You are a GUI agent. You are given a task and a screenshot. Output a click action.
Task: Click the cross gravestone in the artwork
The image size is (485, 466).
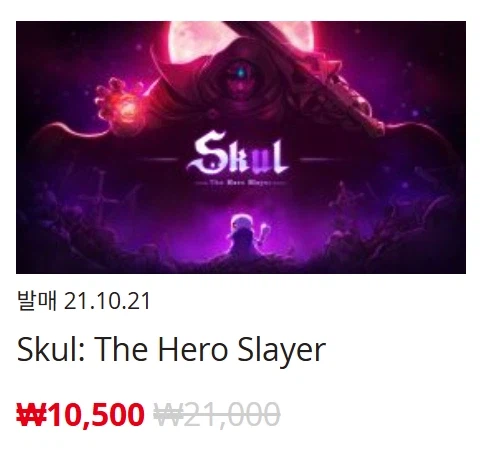pos(100,197)
